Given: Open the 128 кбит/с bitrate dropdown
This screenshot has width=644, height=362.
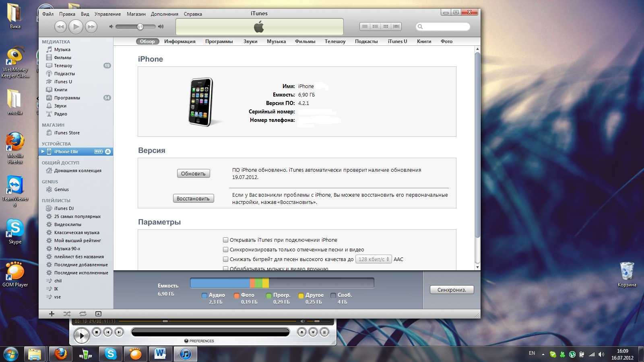Looking at the screenshot, I should (x=374, y=259).
